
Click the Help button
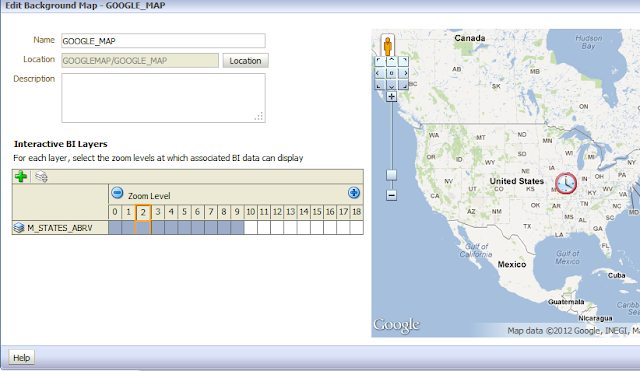pyautogui.click(x=22, y=358)
